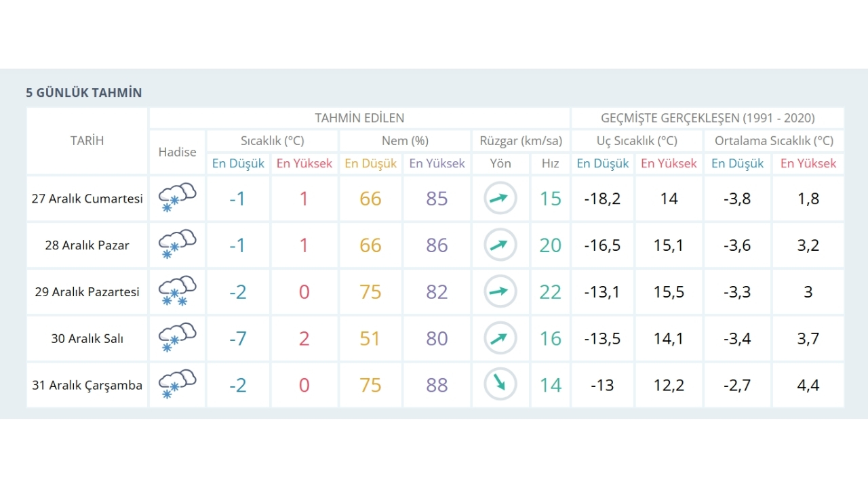This screenshot has width=868, height=488.
Task: Click the wind speed value 22
Action: tap(550, 291)
